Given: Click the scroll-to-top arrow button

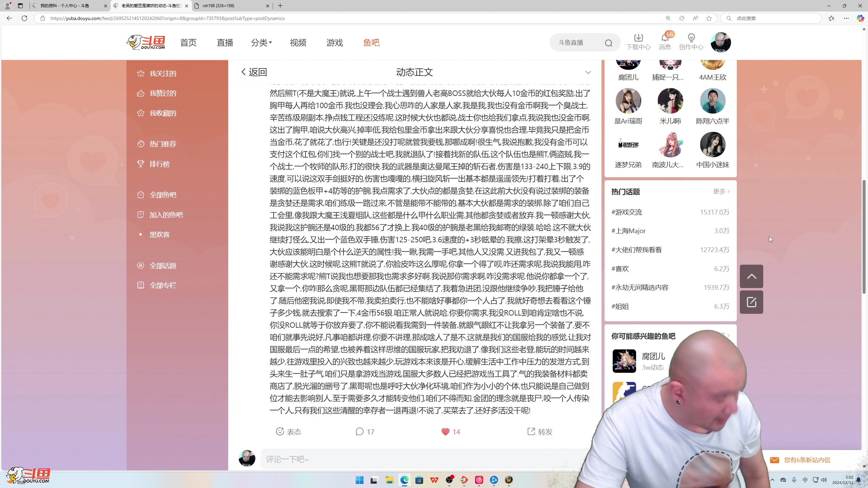Looking at the screenshot, I should [751, 276].
